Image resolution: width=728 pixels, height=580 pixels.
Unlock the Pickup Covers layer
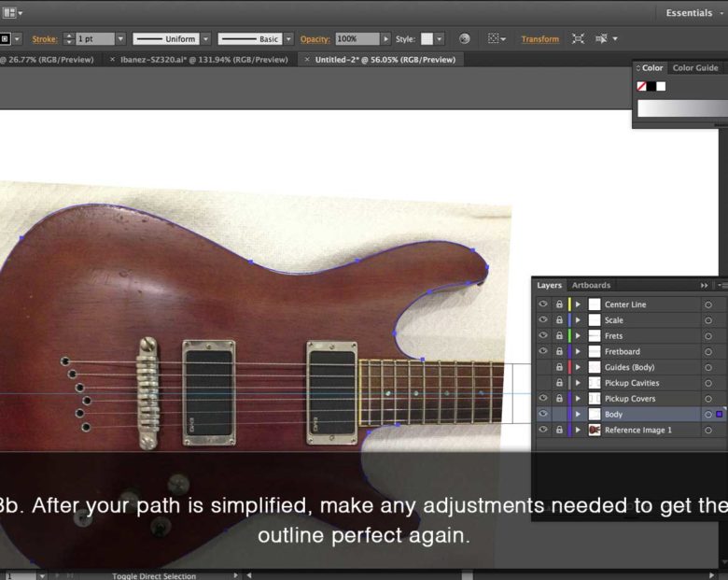pos(559,399)
